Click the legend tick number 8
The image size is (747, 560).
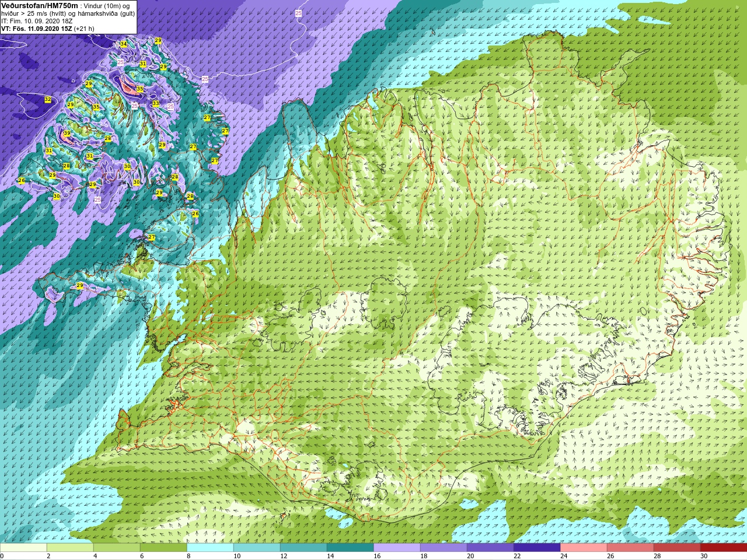coord(189,556)
